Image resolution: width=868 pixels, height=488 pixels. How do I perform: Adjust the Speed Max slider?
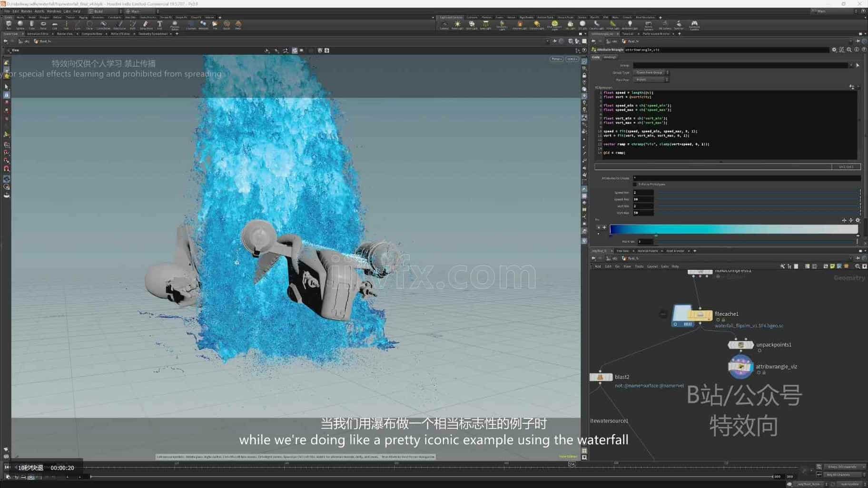click(758, 199)
